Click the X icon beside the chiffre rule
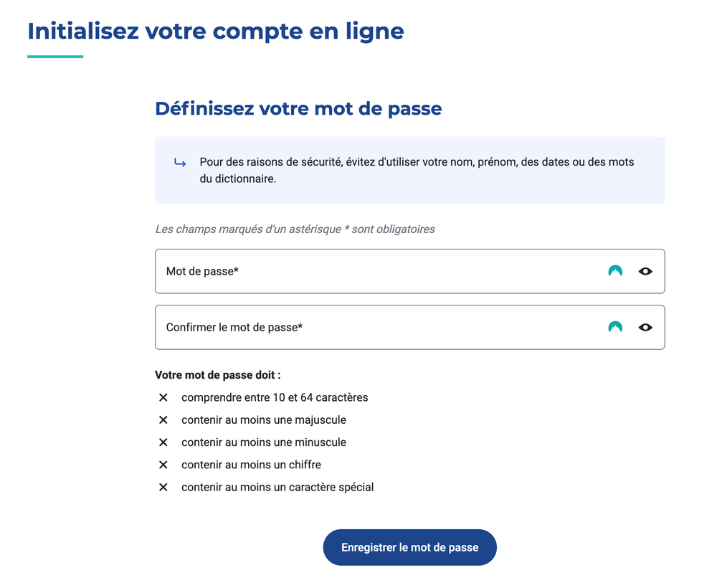 point(163,465)
